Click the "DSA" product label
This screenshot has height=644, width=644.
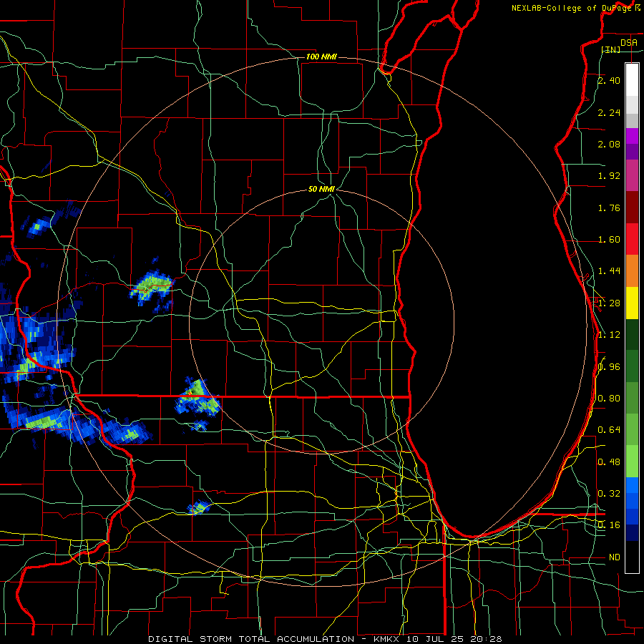coord(628,42)
